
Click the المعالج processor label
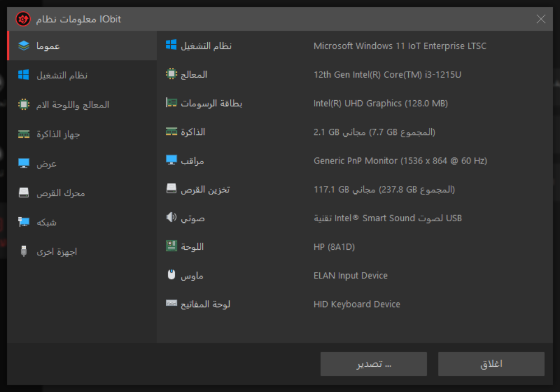194,74
